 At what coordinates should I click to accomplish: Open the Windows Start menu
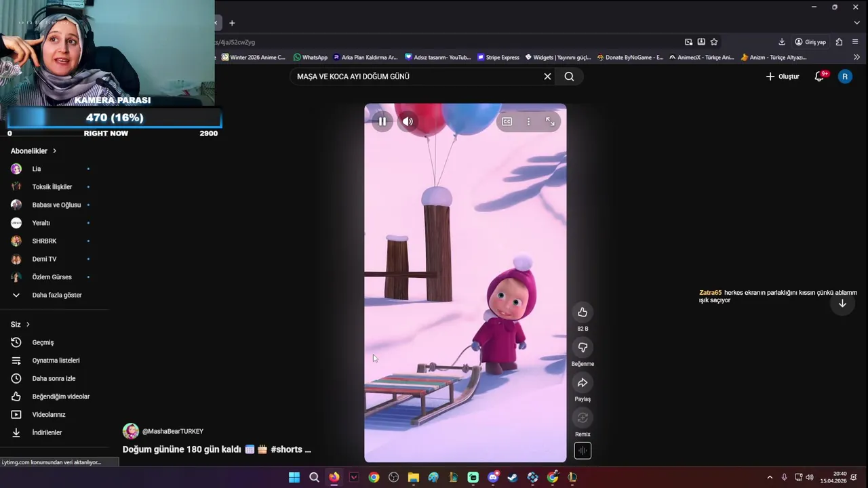click(x=294, y=477)
